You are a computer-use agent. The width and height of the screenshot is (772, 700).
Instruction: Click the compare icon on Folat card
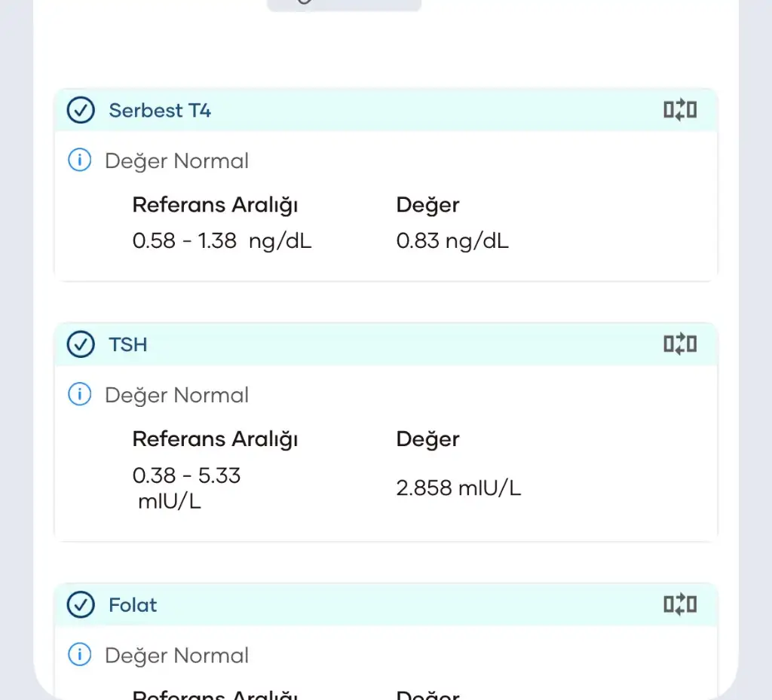[x=679, y=604]
